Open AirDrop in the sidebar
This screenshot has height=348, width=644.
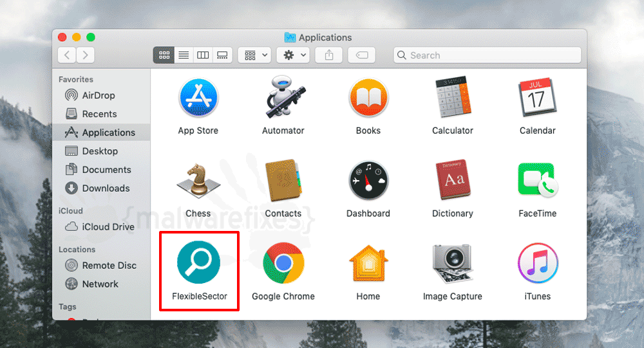(102, 95)
